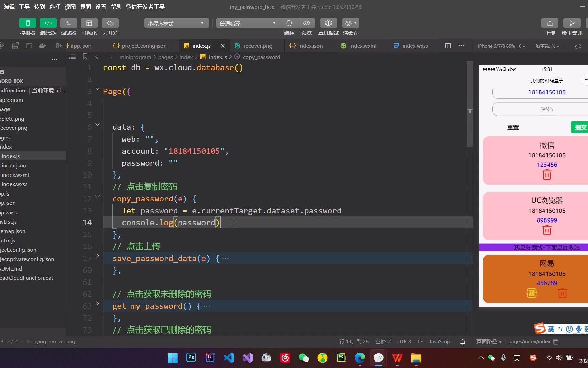Collapse the copy_password function fold arrow
The width and height of the screenshot is (588, 368).
(x=97, y=196)
